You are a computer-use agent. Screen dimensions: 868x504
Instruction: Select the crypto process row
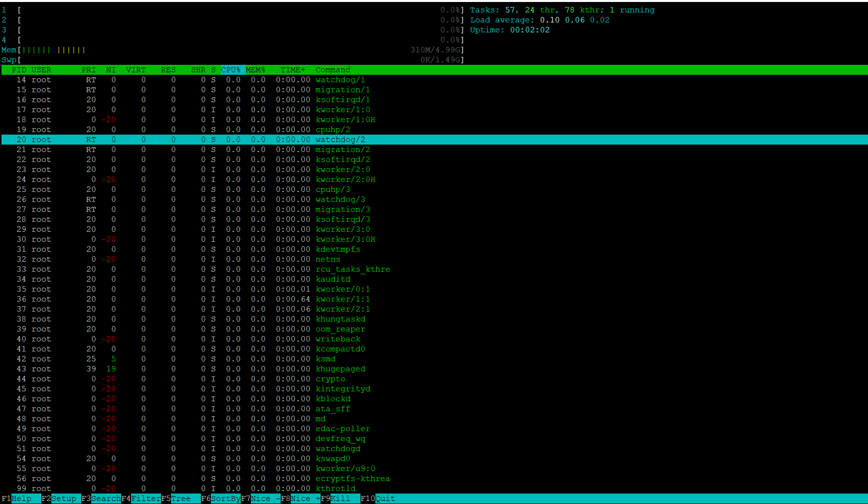tap(434, 379)
